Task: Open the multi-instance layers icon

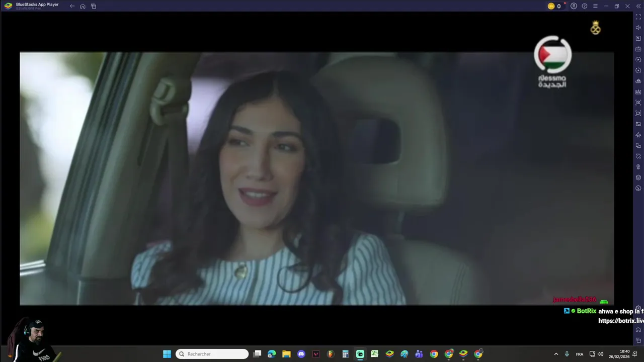Action: coord(638,177)
